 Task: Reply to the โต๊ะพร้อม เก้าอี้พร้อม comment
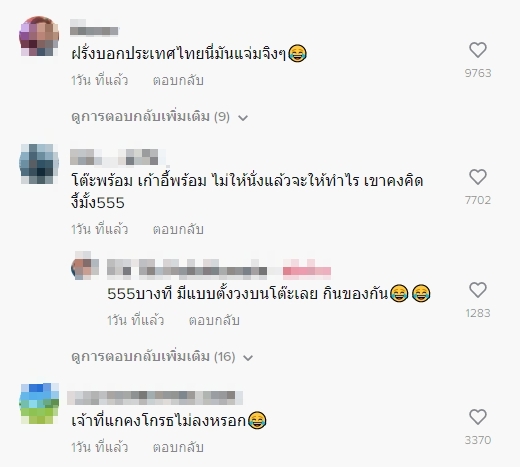[x=178, y=230]
